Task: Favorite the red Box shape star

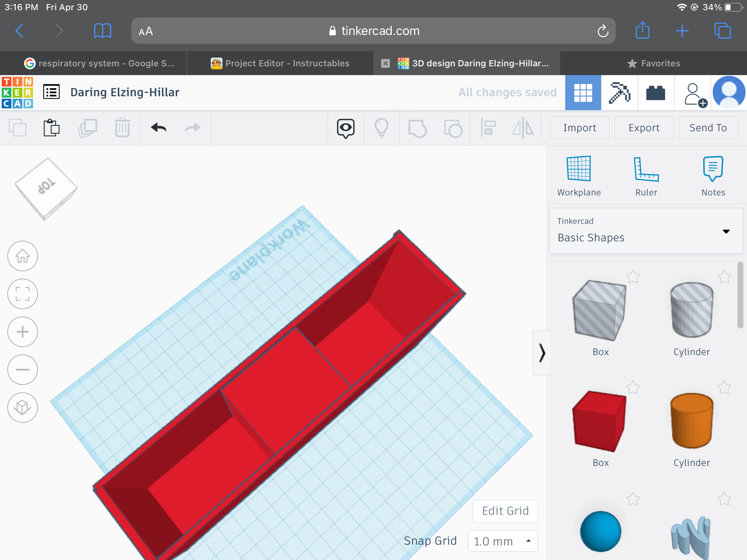Action: (633, 387)
